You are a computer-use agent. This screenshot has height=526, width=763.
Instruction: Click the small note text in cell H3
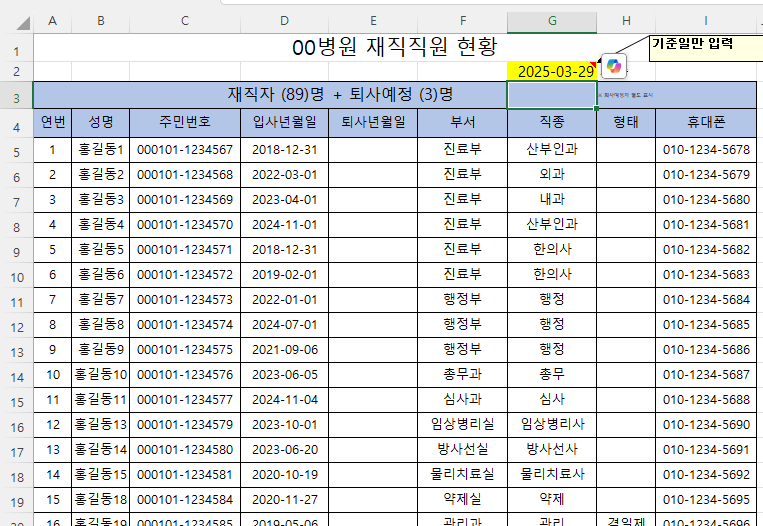pos(626,95)
